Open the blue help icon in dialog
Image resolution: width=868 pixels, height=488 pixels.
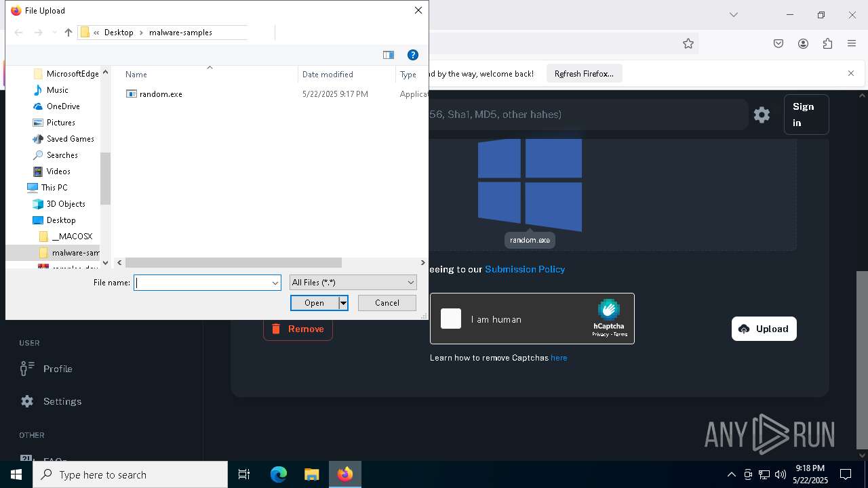412,55
